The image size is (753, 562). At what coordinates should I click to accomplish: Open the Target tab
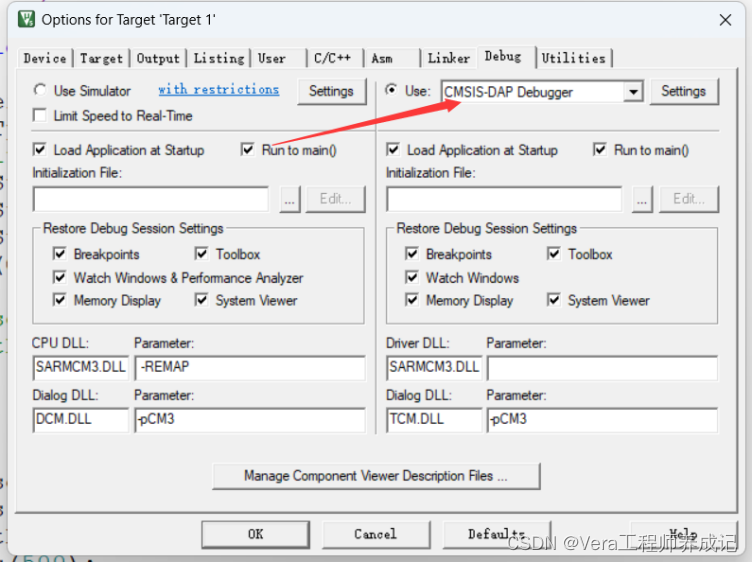[101, 58]
